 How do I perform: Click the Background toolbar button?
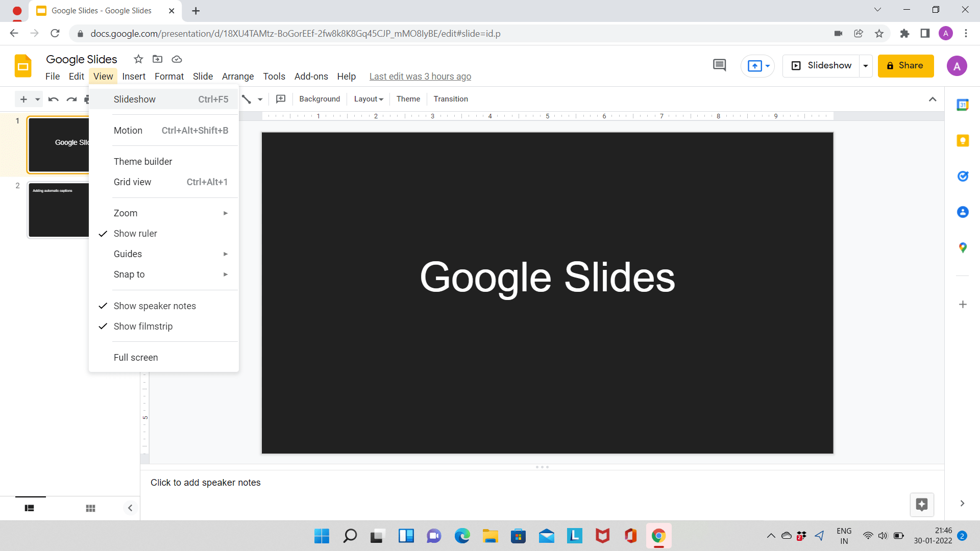click(x=320, y=99)
